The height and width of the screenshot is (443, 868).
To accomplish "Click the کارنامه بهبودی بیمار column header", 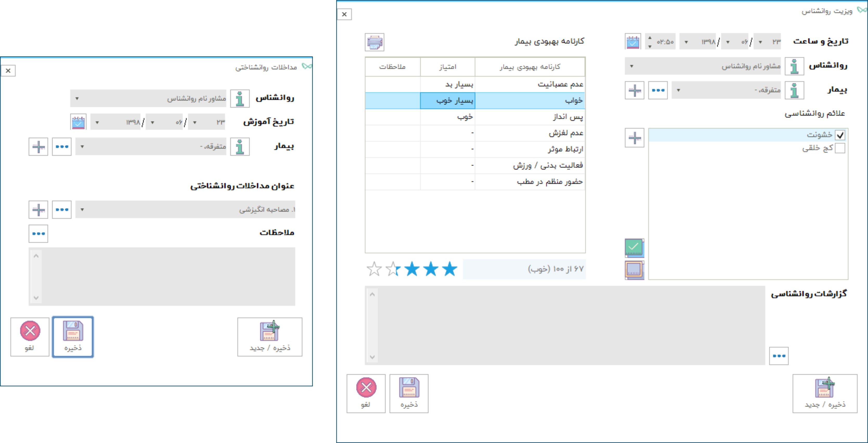I will 530,67.
